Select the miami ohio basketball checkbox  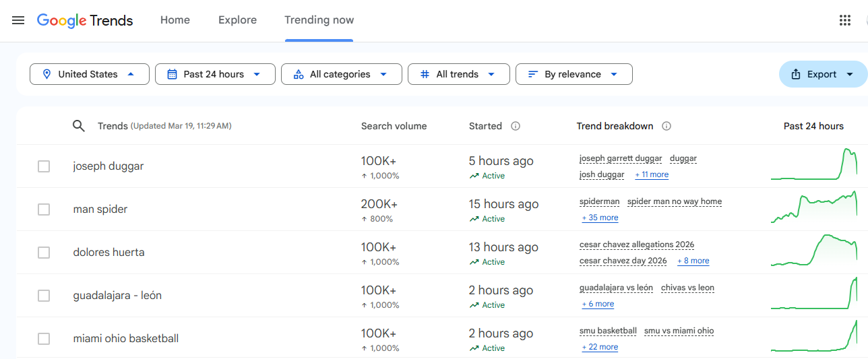[x=44, y=339]
